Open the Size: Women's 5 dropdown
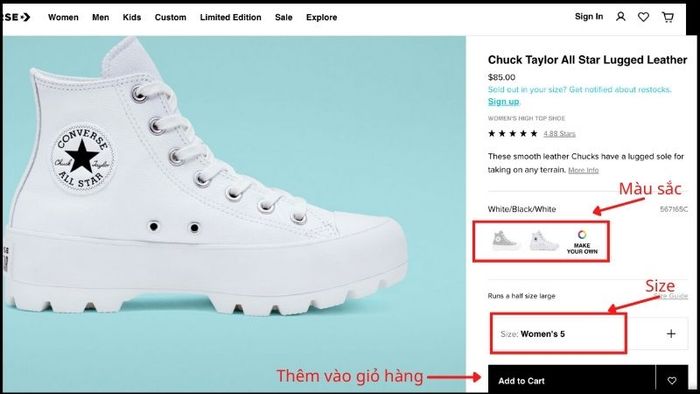This screenshot has height=394, width=700. click(x=589, y=334)
